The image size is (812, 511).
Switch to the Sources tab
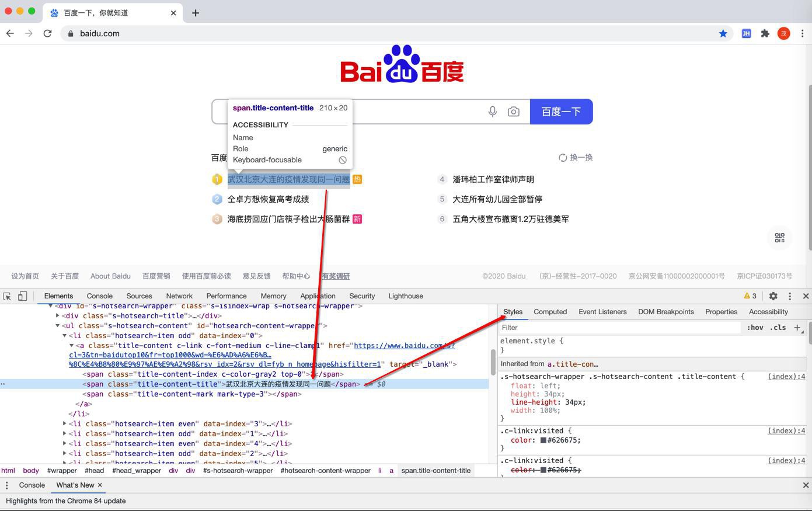pos(139,296)
